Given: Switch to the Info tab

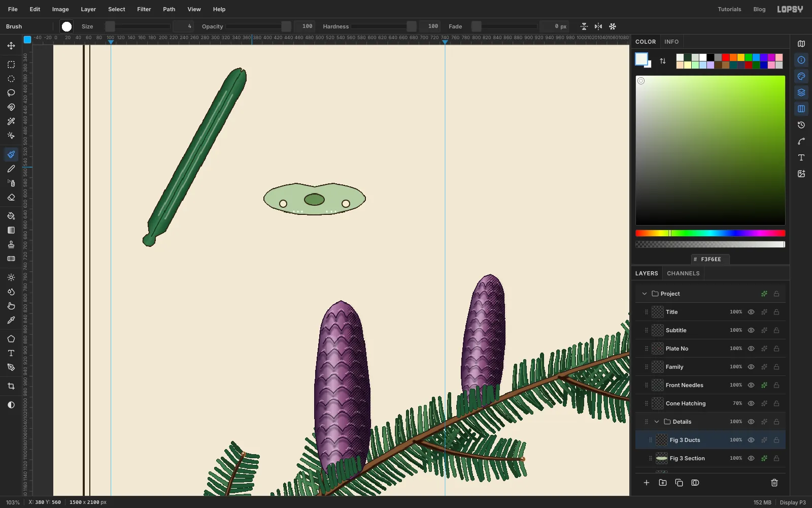Looking at the screenshot, I should tap(671, 42).
